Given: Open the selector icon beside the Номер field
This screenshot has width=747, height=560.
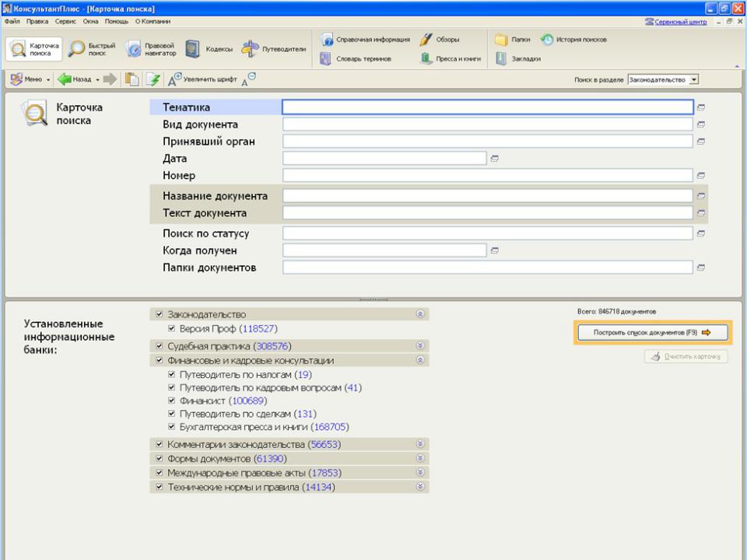Looking at the screenshot, I should [701, 176].
